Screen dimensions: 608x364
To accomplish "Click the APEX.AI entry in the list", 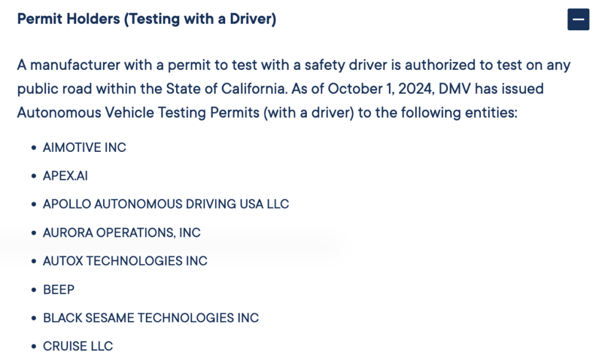I will click(x=65, y=176).
